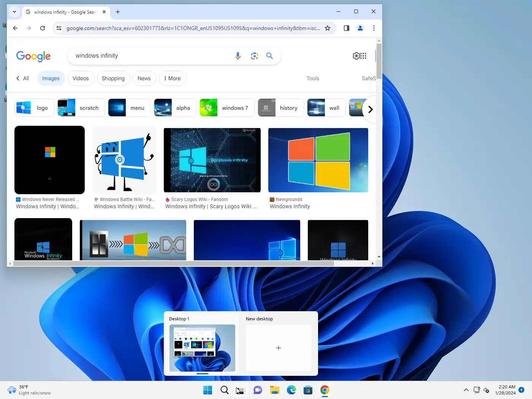Open the Newgrounds Windows logo image
The image size is (532, 399).
[318, 160]
